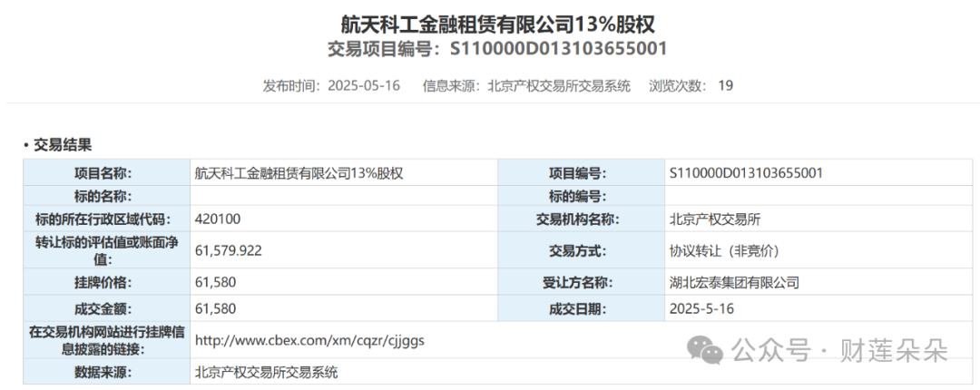Click the view count 19
Viewport: 980px width, 390px height.
coord(725,85)
